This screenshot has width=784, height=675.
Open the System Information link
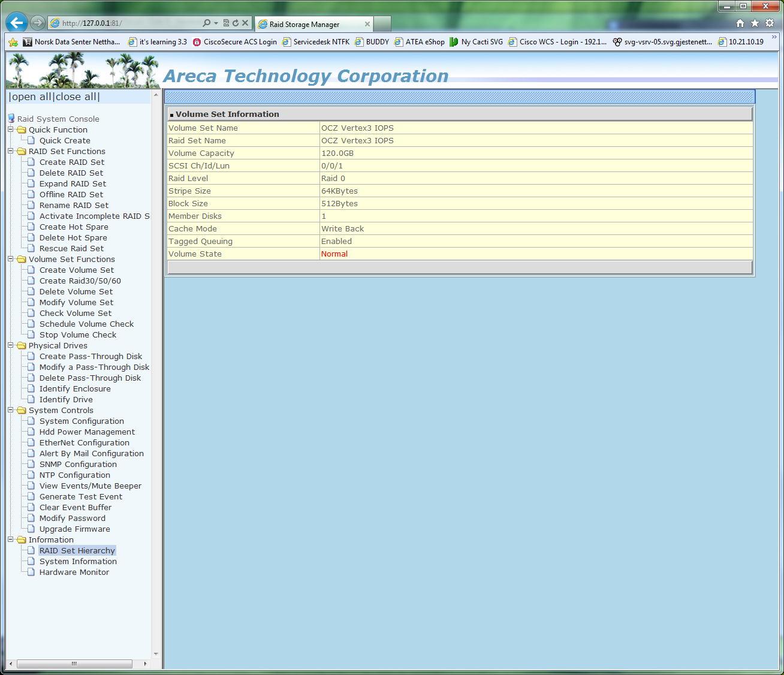pos(78,561)
